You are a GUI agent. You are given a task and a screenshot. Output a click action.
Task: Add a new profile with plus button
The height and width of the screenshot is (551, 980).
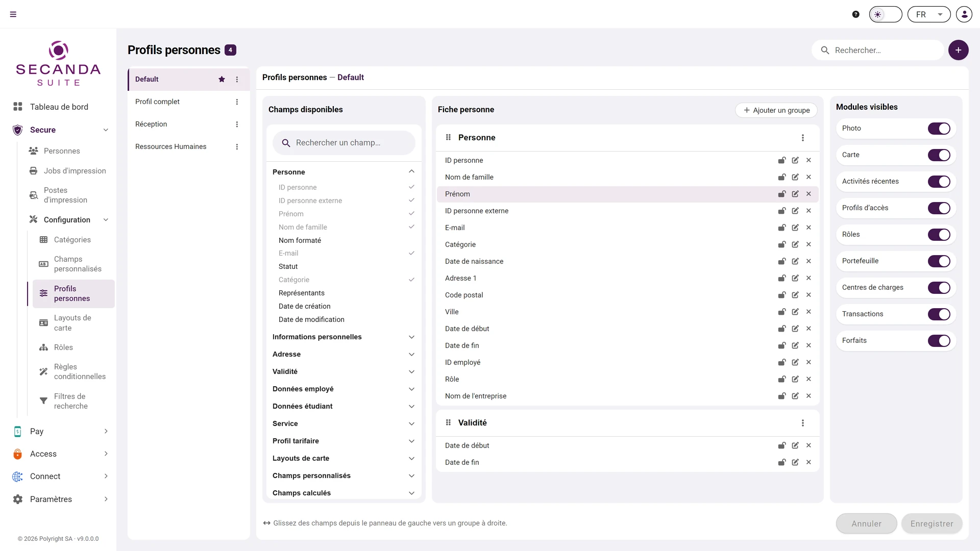(x=959, y=50)
